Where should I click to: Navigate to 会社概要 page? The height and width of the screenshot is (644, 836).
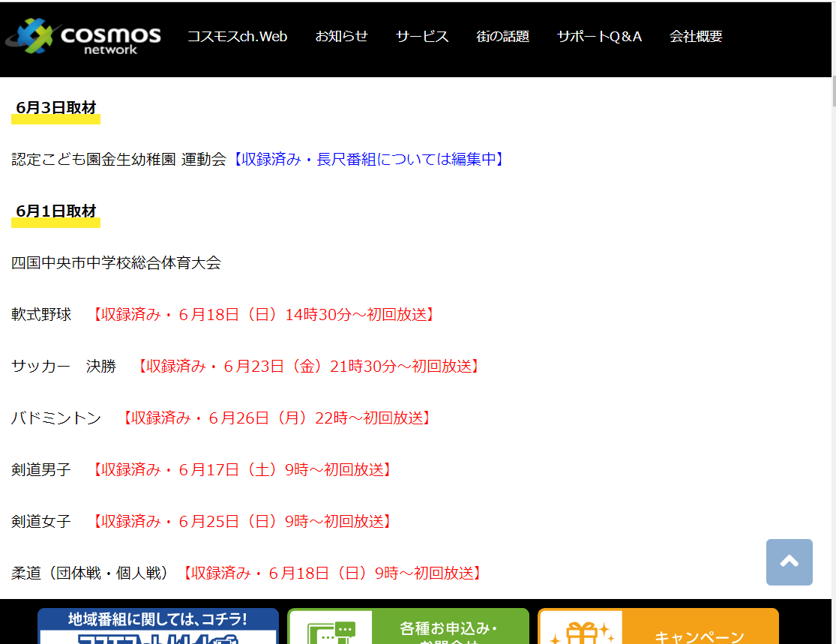(696, 37)
